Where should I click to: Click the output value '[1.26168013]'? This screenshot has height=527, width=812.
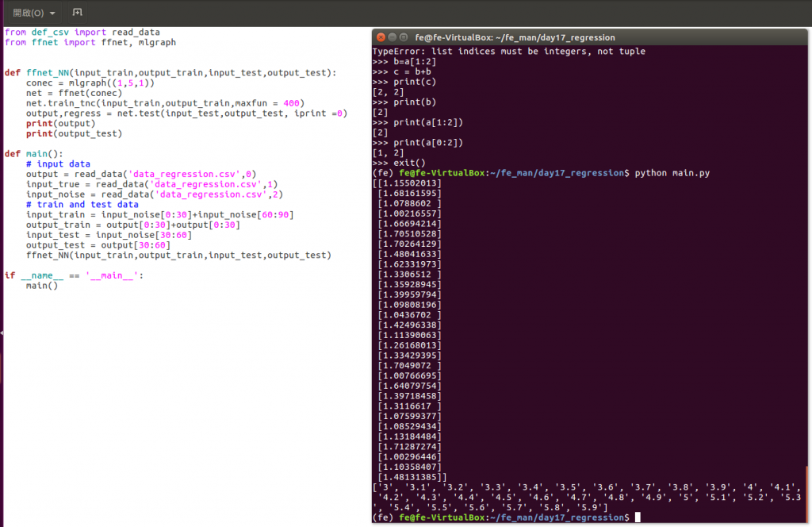click(410, 345)
